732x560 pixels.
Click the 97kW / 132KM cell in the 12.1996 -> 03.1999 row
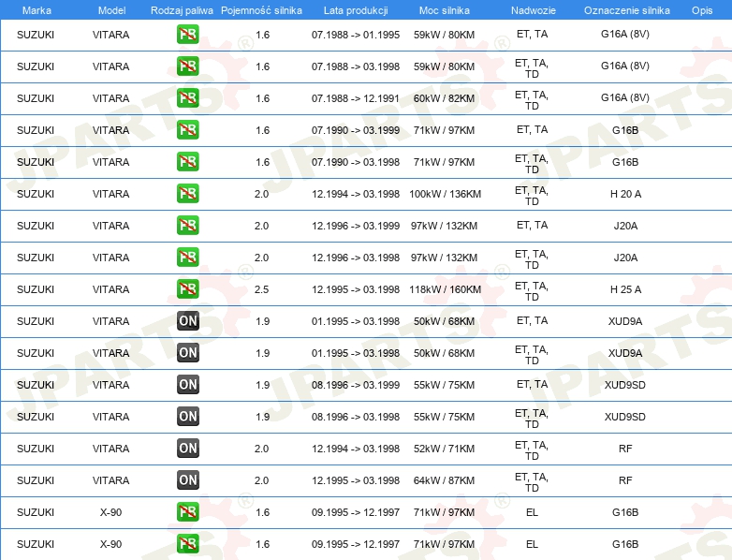[444, 226]
